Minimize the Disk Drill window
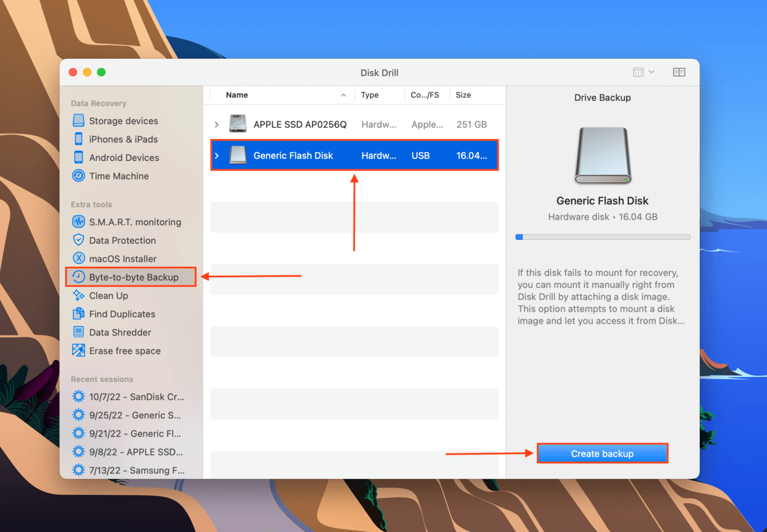This screenshot has width=767, height=532. pos(87,72)
